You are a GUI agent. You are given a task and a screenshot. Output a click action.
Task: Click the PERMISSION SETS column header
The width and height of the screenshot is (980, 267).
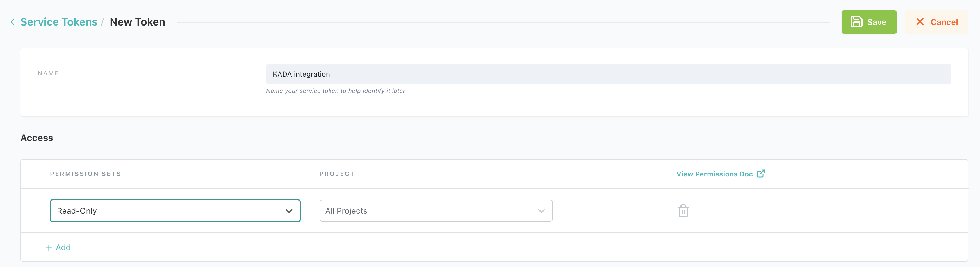(x=85, y=174)
